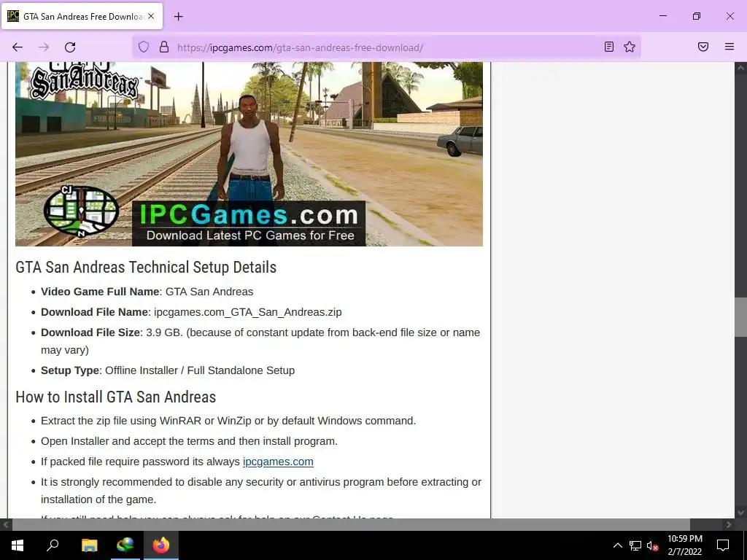Select the GTA San Andreas Free Download tab
Viewport: 747px width, 560px height.
pos(82,16)
